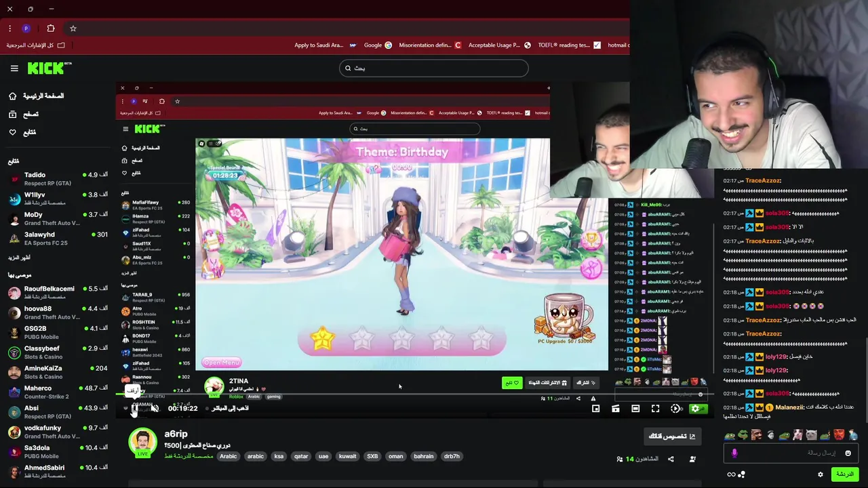The width and height of the screenshot is (868, 488).
Task: Focus the Kick search box بحث
Action: pos(434,68)
